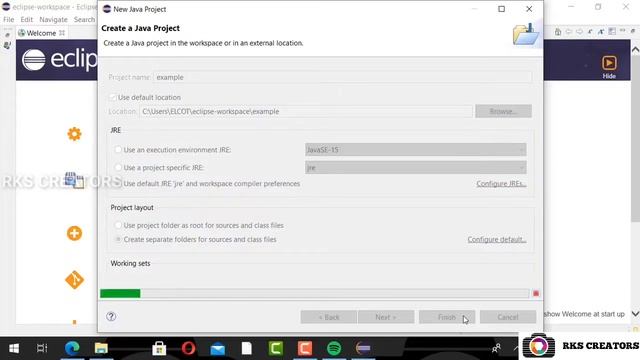Screen dimensions: 640x360
Task: Click into Project name field
Action: coord(342,77)
